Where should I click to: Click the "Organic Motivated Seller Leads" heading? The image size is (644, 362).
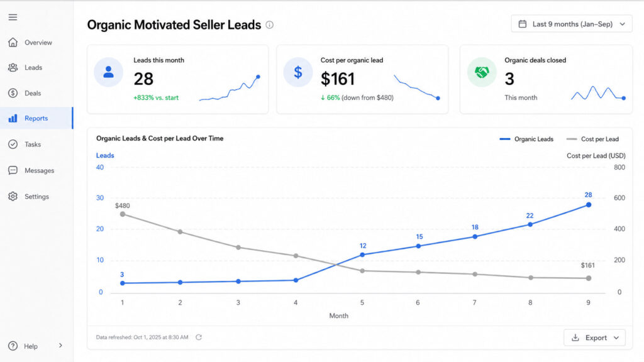point(174,25)
